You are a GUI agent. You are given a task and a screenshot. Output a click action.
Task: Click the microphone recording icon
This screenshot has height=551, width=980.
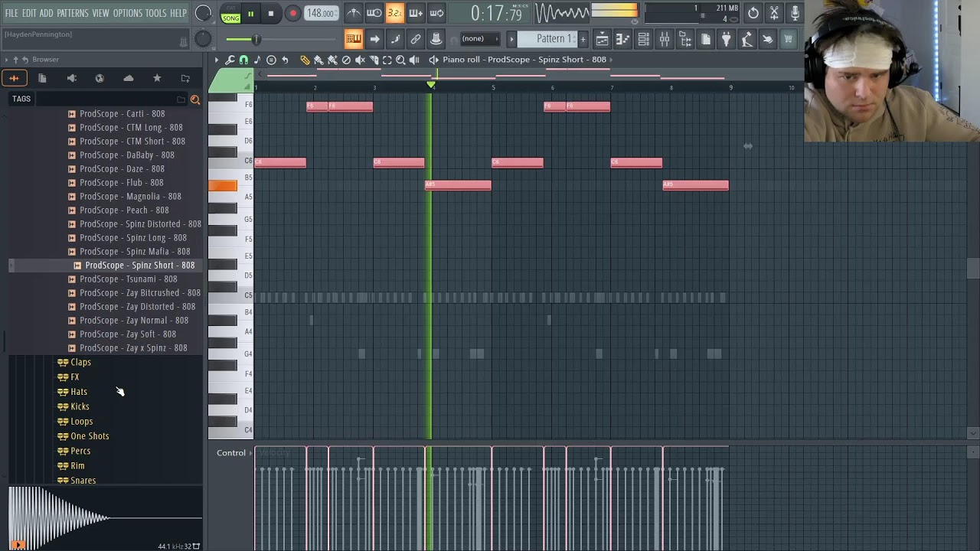(x=795, y=13)
